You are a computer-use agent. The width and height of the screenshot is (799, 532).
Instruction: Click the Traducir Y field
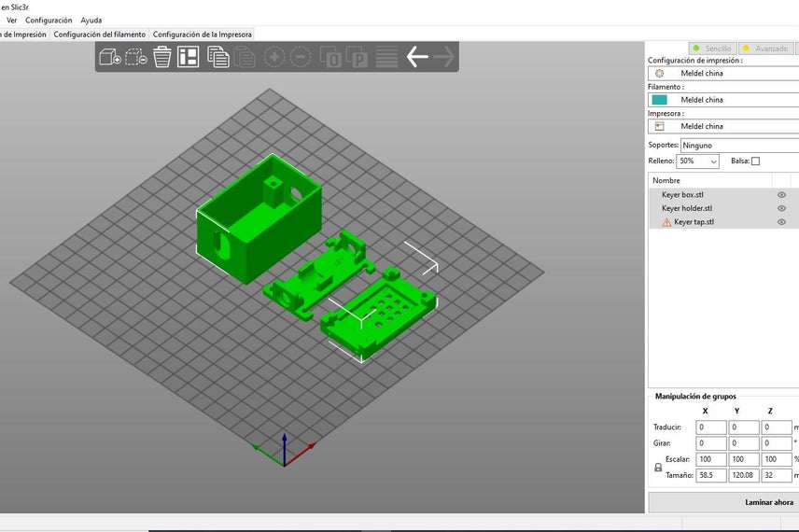pyautogui.click(x=744, y=427)
